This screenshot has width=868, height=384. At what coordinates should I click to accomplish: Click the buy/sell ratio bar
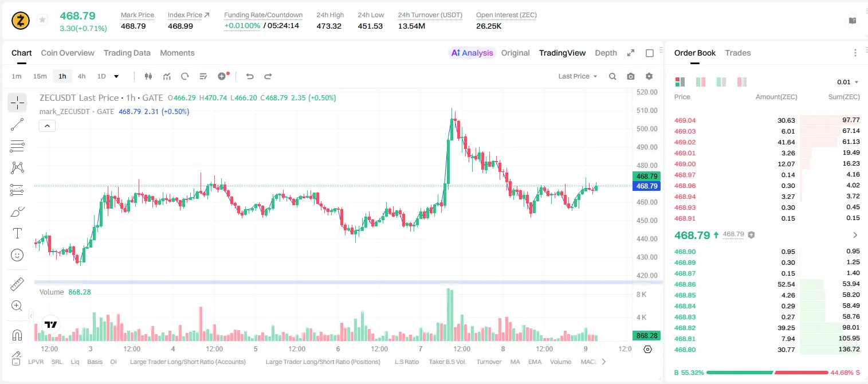coord(767,373)
